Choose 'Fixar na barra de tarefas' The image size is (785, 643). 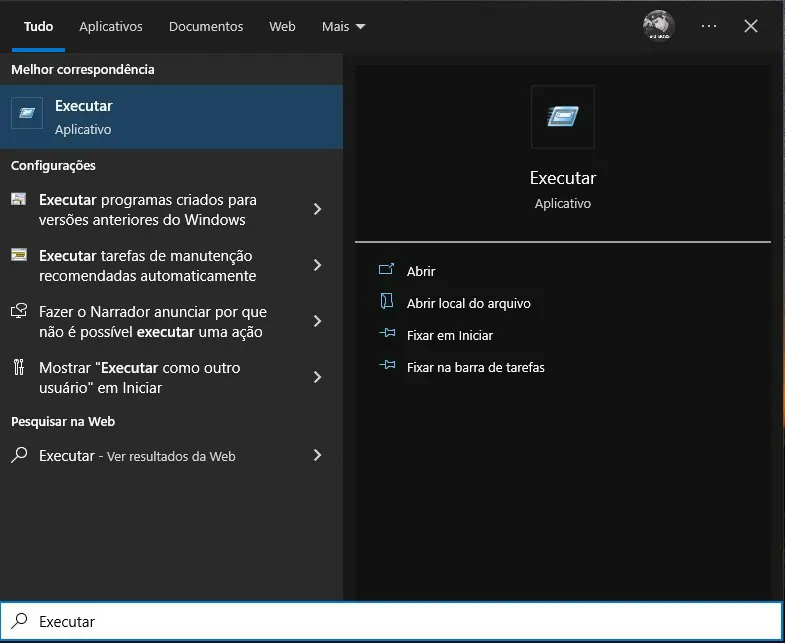(476, 367)
